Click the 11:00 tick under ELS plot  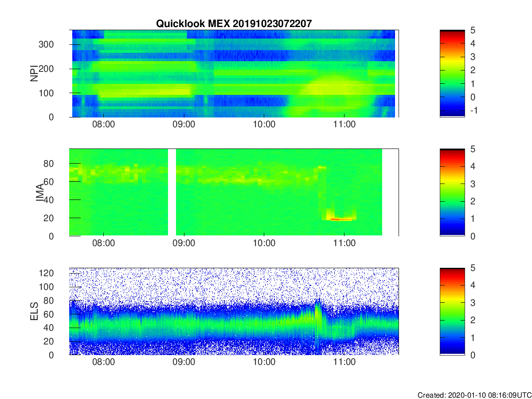(344, 362)
